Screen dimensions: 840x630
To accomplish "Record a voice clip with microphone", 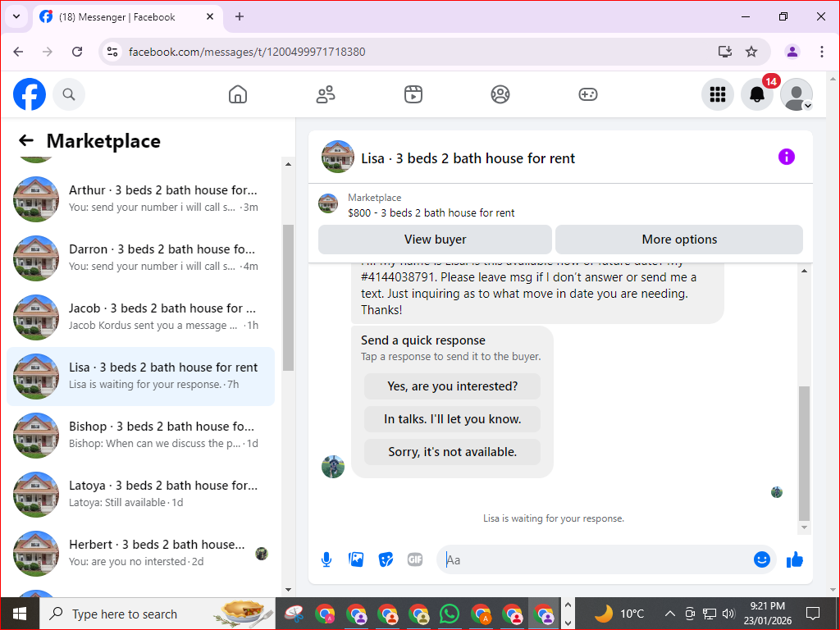I will point(326,559).
